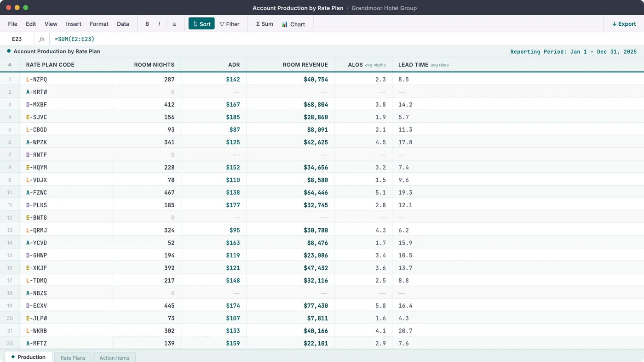Open the Filter tool
644x362 pixels.
point(230,24)
